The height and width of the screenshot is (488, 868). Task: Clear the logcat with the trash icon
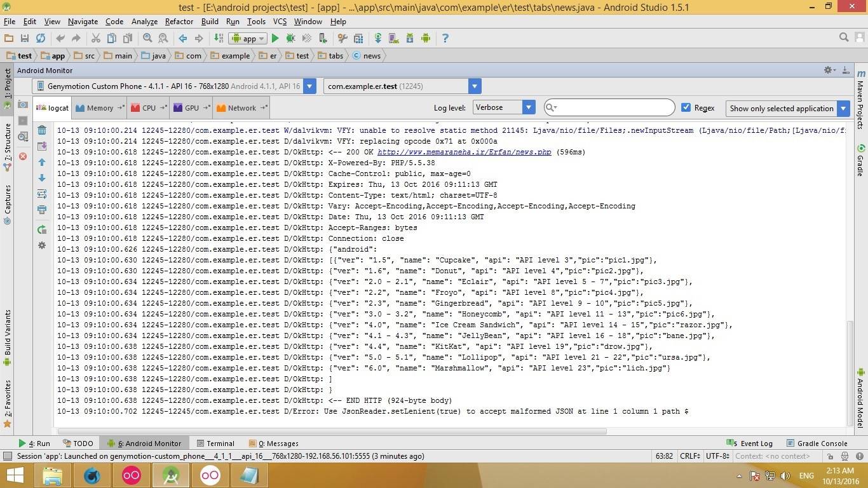click(x=42, y=130)
